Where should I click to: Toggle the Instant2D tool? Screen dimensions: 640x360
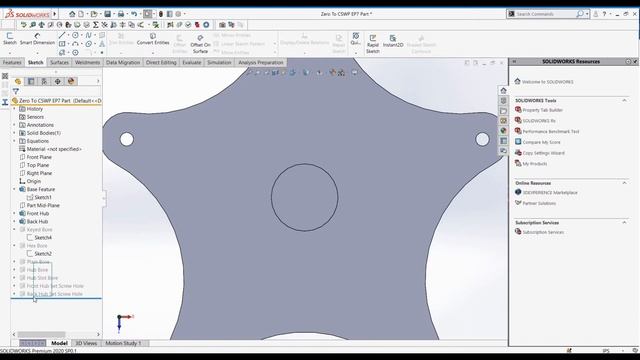tap(393, 41)
